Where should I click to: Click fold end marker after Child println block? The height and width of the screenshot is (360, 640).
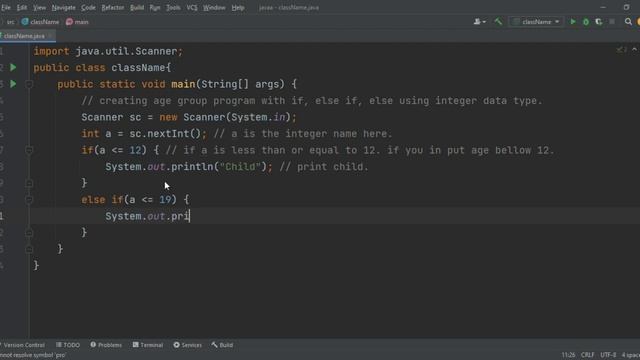click(x=29, y=183)
